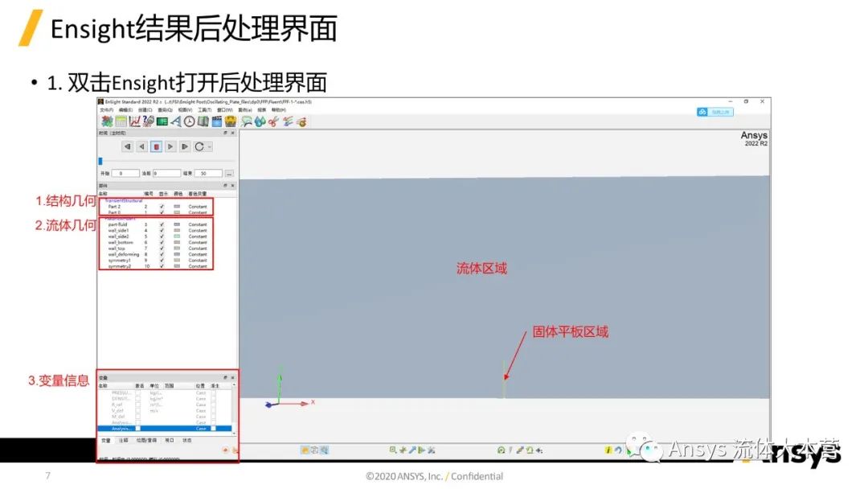868x489 pixels.
Task: Open the 帮助(H) menu
Action: 278,110
